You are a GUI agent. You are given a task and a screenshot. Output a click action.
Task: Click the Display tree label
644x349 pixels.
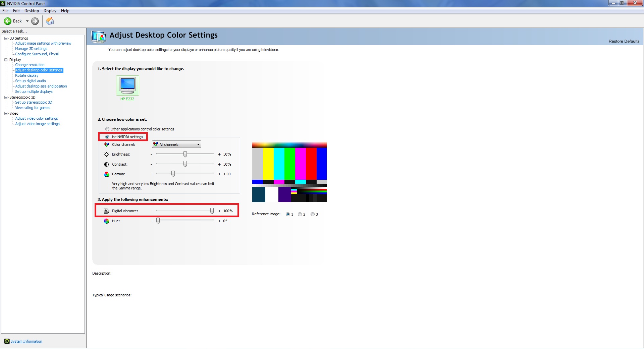(15, 60)
